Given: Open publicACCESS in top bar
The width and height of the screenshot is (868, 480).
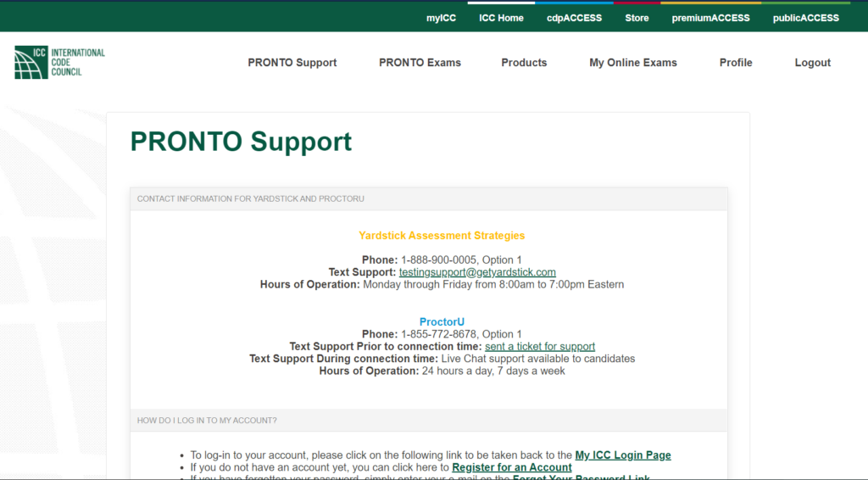Looking at the screenshot, I should [x=805, y=18].
